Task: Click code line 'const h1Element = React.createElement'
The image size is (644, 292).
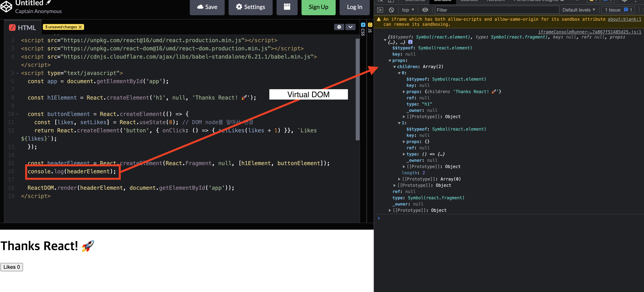Action: pyautogui.click(x=142, y=98)
